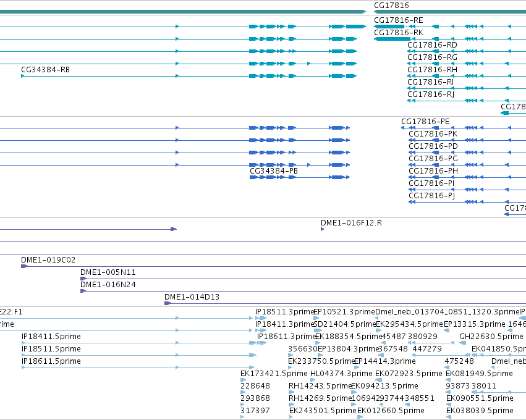The image size is (526, 420).
Task: Click EST label EK012660.5prime
Action: pos(391,411)
